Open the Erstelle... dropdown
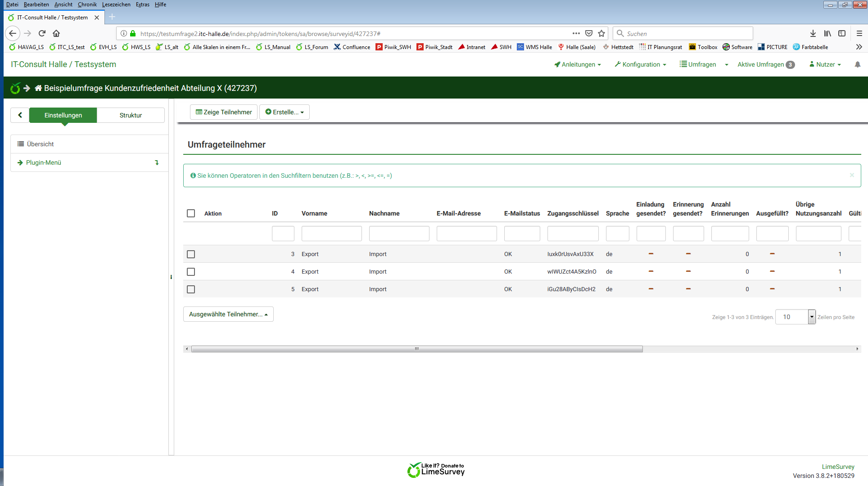This screenshot has height=486, width=868. [284, 112]
